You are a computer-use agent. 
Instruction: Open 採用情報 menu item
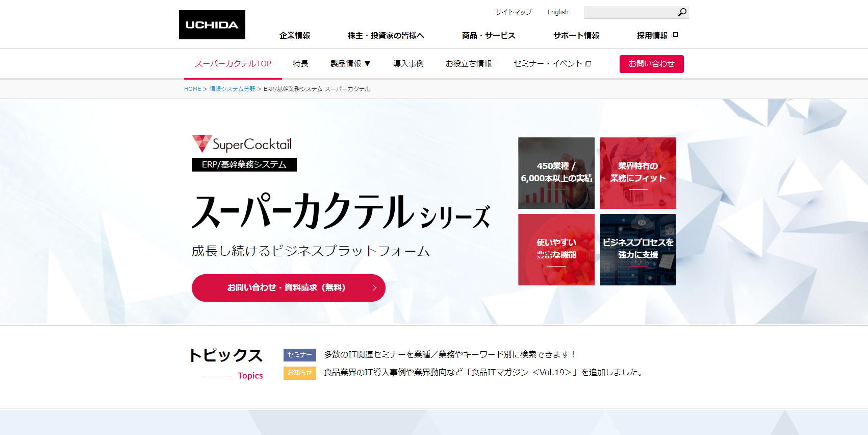pyautogui.click(x=652, y=35)
